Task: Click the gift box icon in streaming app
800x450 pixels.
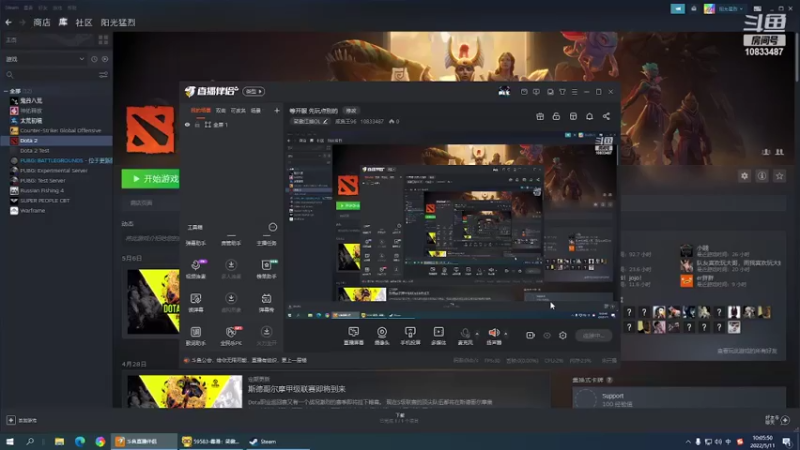Action: (x=540, y=116)
